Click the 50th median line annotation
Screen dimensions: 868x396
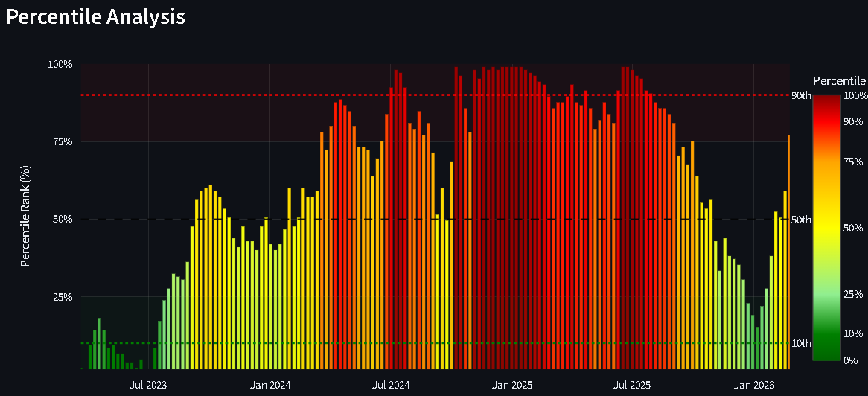[x=800, y=220]
